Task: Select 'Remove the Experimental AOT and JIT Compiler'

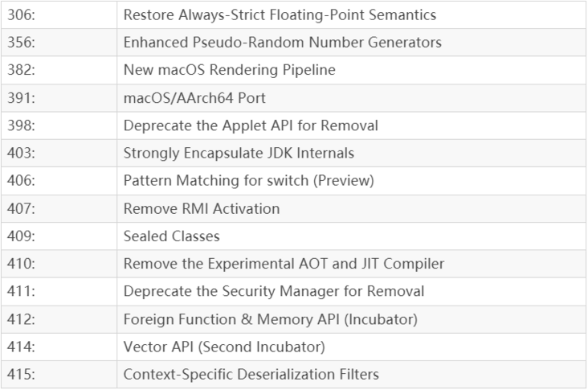Action: coord(284,264)
